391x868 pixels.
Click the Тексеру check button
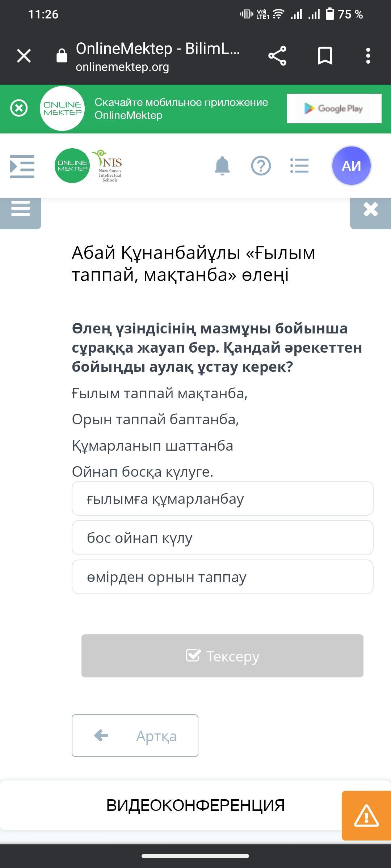pos(222,656)
